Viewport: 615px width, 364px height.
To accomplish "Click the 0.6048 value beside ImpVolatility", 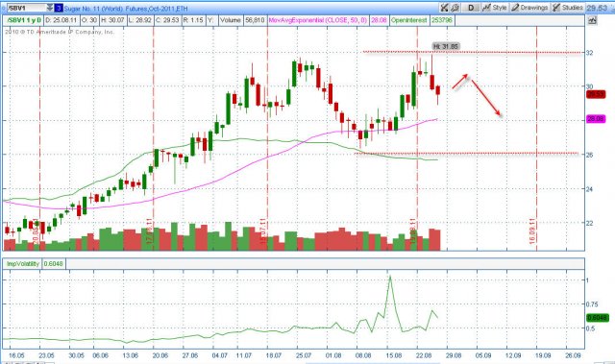I will [x=54, y=264].
